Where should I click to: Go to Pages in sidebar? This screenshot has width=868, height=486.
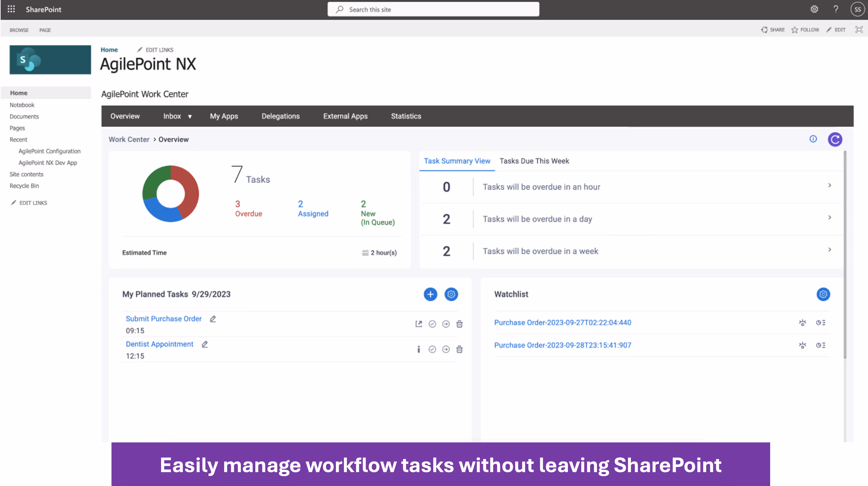point(17,128)
